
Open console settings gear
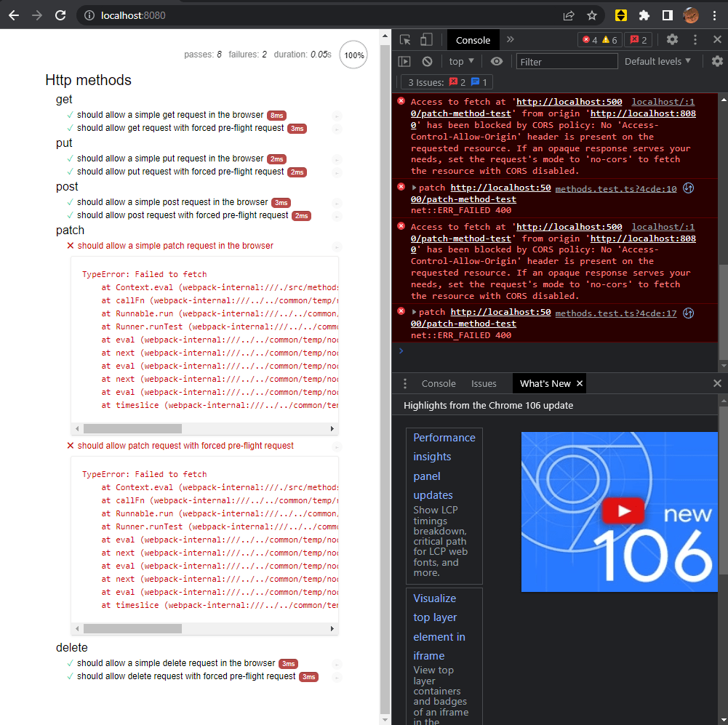tap(717, 61)
